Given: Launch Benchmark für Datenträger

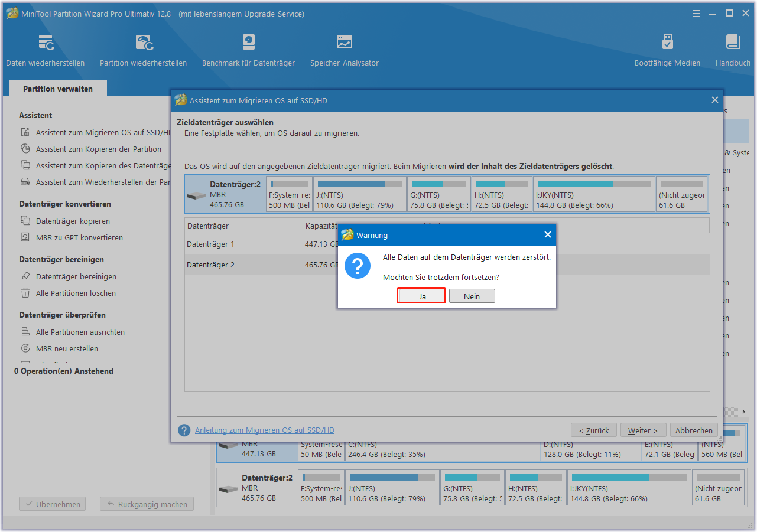Looking at the screenshot, I should click(248, 50).
